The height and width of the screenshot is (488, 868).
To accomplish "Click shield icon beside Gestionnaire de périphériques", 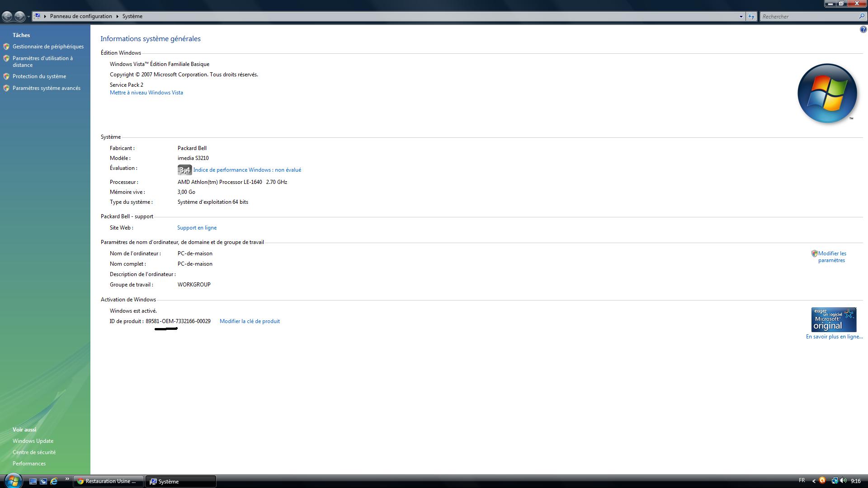I will [6, 47].
